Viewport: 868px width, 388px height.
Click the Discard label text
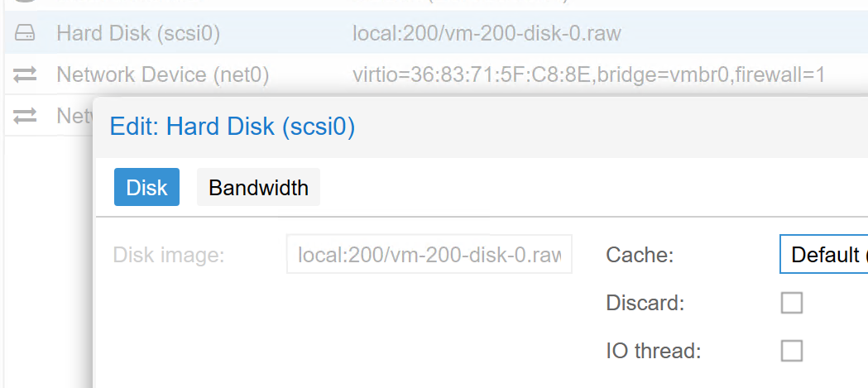tap(645, 304)
